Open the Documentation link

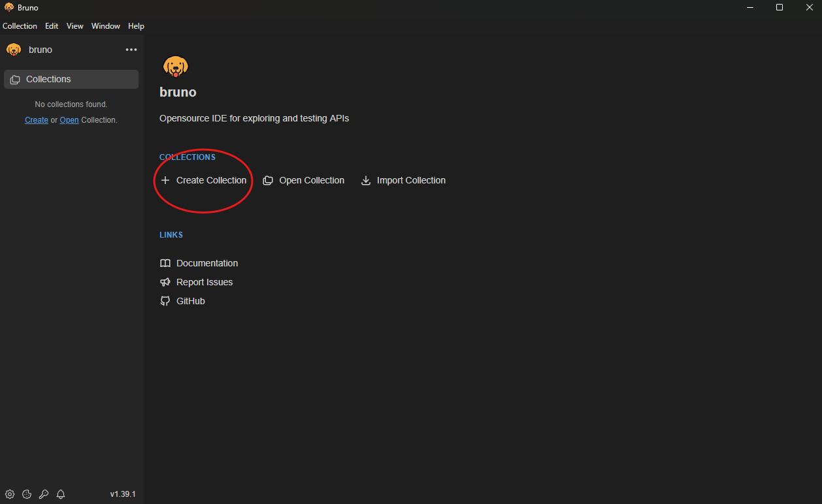click(206, 263)
